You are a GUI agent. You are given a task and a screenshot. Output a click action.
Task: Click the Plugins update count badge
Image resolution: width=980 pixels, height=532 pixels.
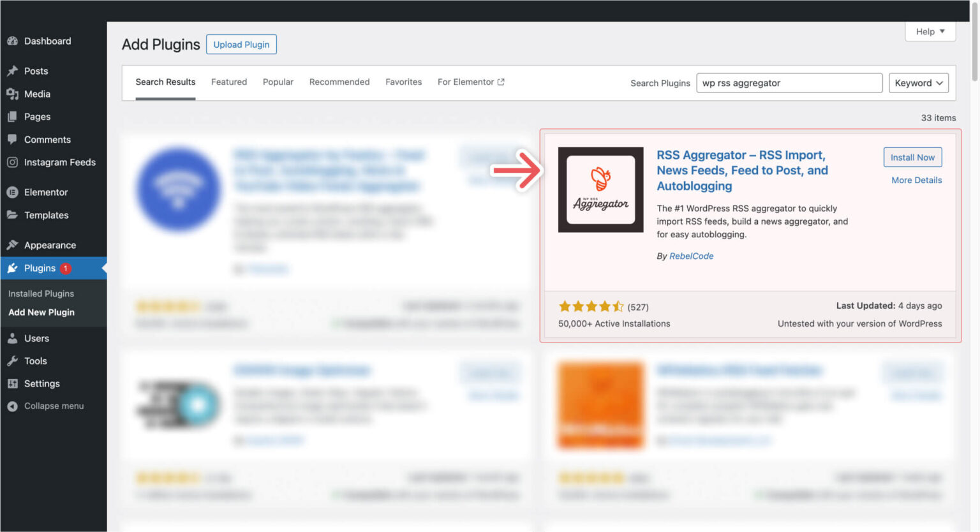[x=65, y=269]
